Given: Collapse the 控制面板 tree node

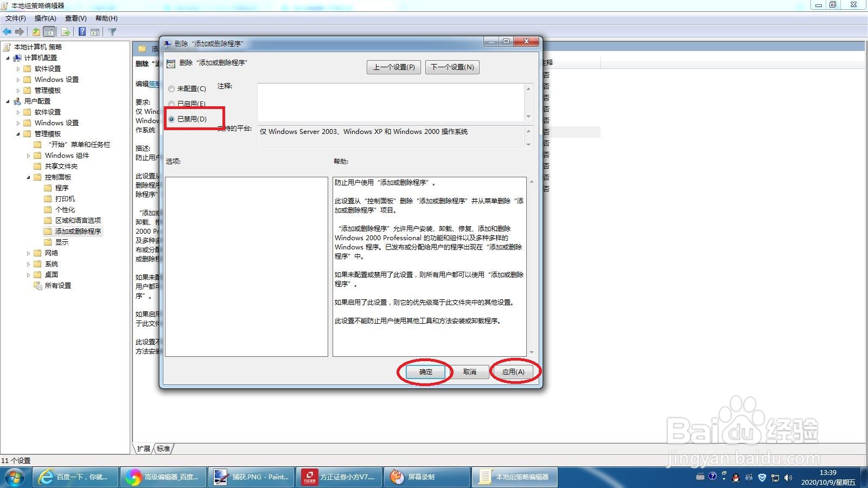Looking at the screenshot, I should tap(29, 177).
